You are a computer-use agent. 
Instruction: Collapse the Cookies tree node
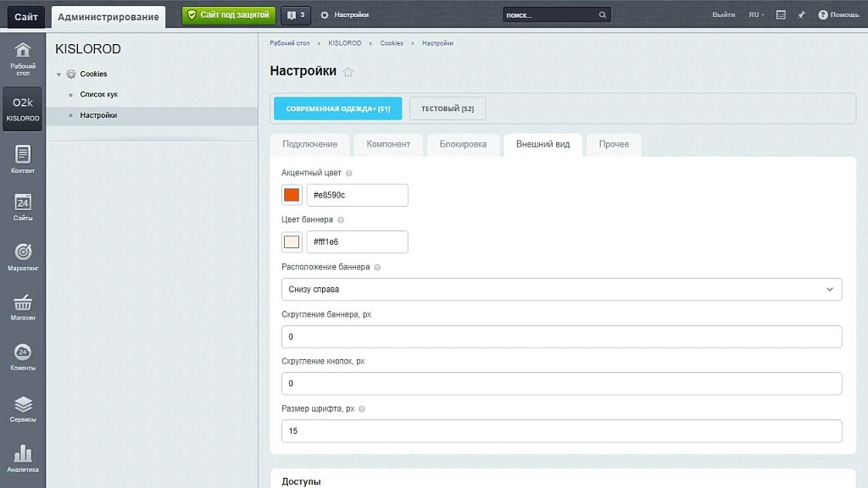click(x=58, y=75)
